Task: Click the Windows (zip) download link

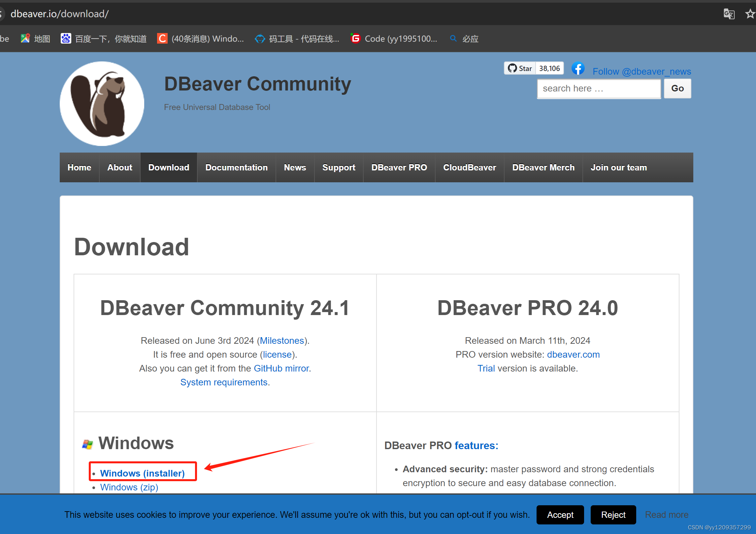Action: point(129,487)
